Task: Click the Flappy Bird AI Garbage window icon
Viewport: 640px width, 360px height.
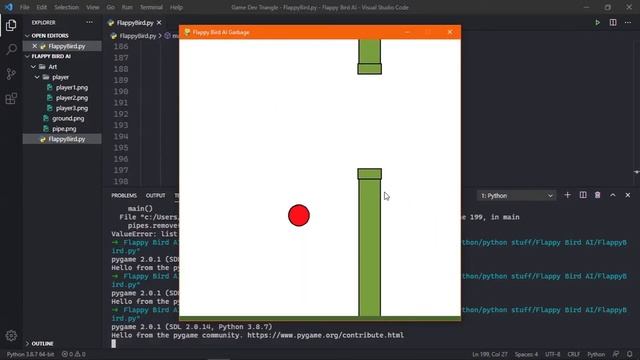Action: click(x=187, y=32)
